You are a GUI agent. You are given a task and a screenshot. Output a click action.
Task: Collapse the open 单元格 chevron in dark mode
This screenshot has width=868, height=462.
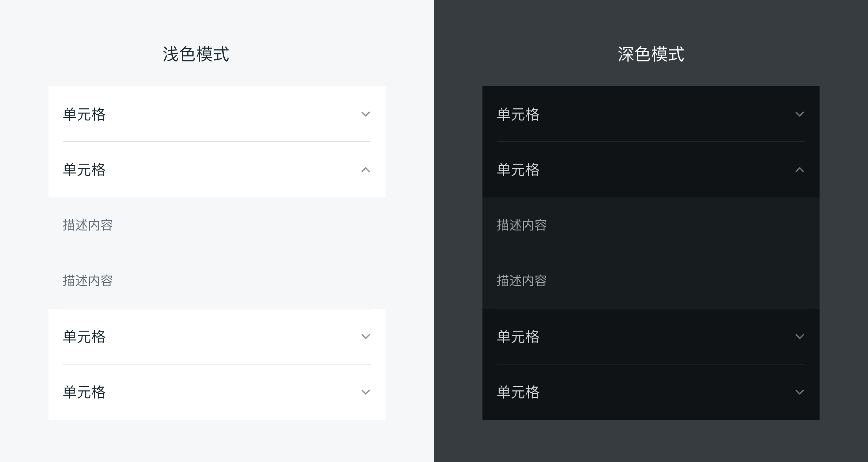coord(800,170)
